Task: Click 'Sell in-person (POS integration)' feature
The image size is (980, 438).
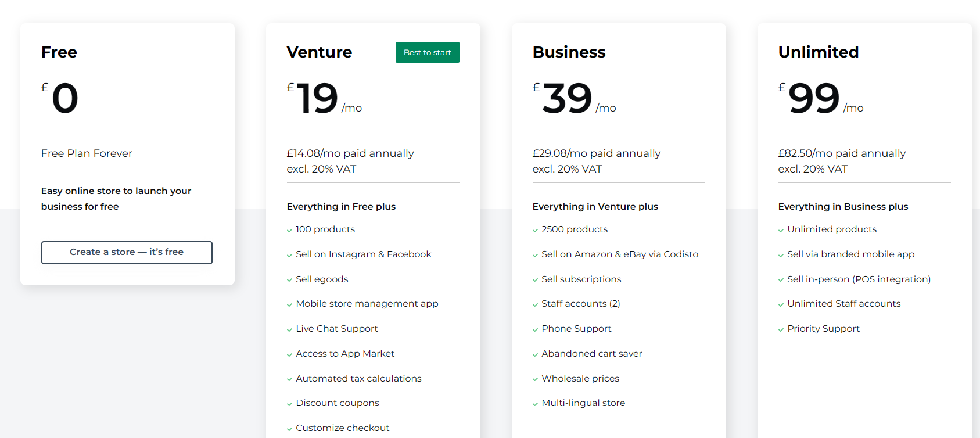Action: 859,279
